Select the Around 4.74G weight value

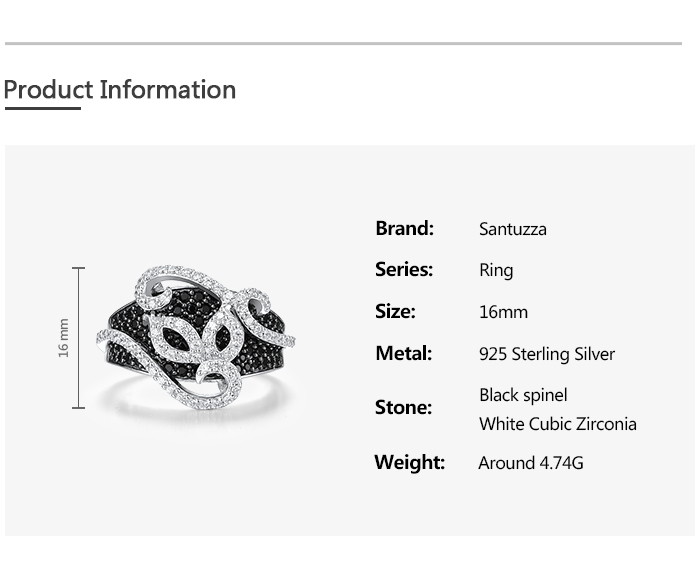530,463
